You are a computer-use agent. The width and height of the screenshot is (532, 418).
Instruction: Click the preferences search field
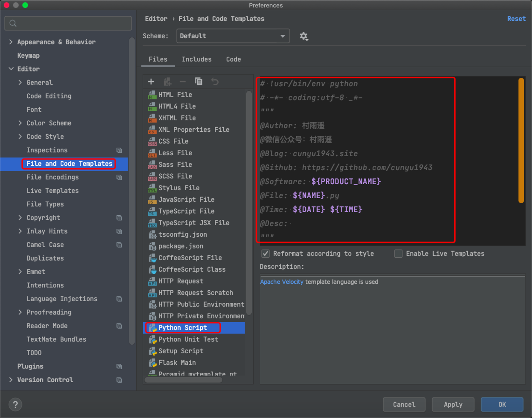point(68,23)
